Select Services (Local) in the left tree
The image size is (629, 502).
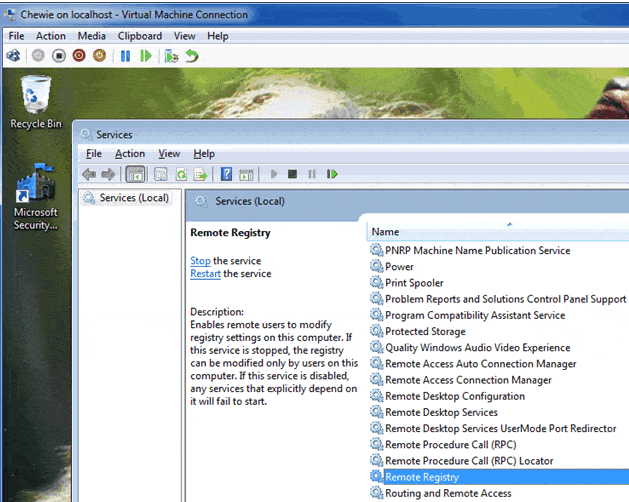point(133,198)
